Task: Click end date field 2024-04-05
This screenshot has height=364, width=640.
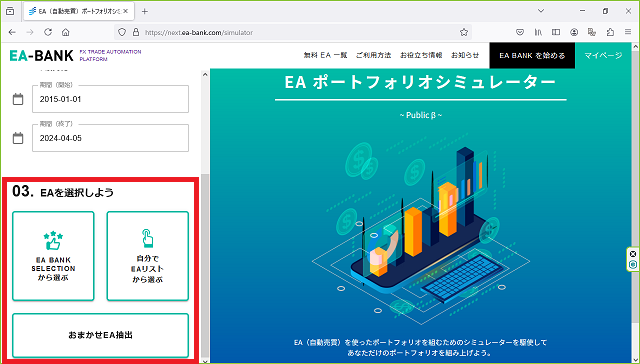Action: pos(111,138)
